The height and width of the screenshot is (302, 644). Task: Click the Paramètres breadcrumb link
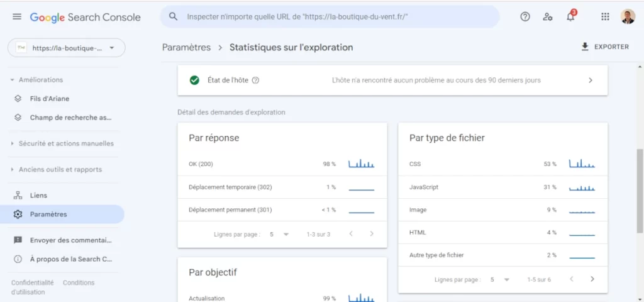tap(186, 47)
